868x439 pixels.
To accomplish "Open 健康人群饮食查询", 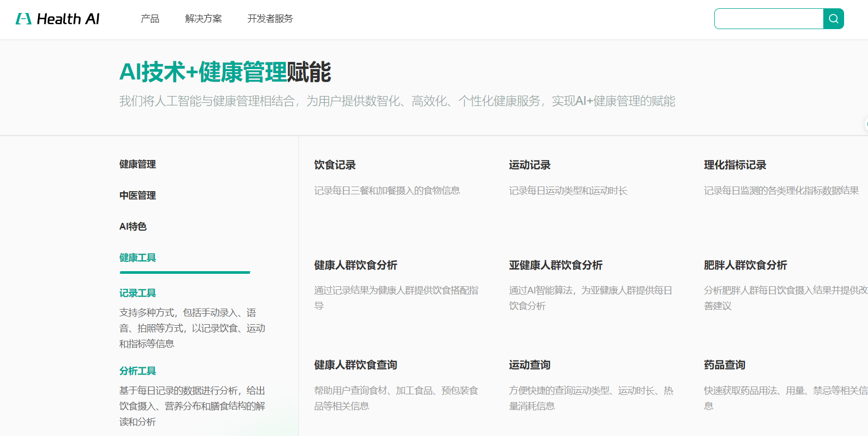I will tap(356, 365).
